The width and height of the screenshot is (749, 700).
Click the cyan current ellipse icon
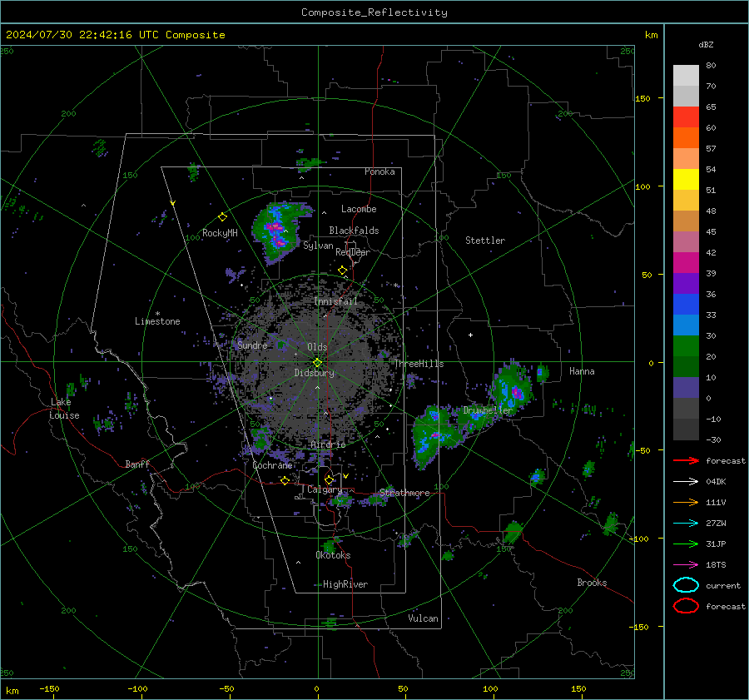[x=686, y=585]
